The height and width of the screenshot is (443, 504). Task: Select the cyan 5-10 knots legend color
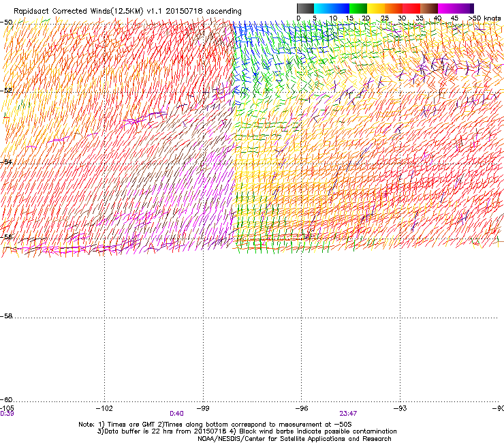click(323, 8)
